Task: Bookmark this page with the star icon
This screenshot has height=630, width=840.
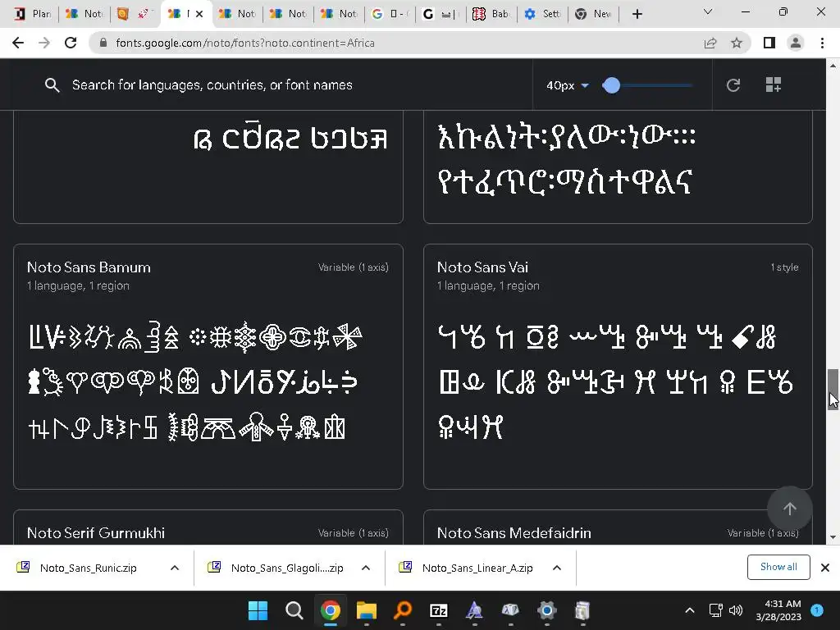Action: click(x=737, y=43)
